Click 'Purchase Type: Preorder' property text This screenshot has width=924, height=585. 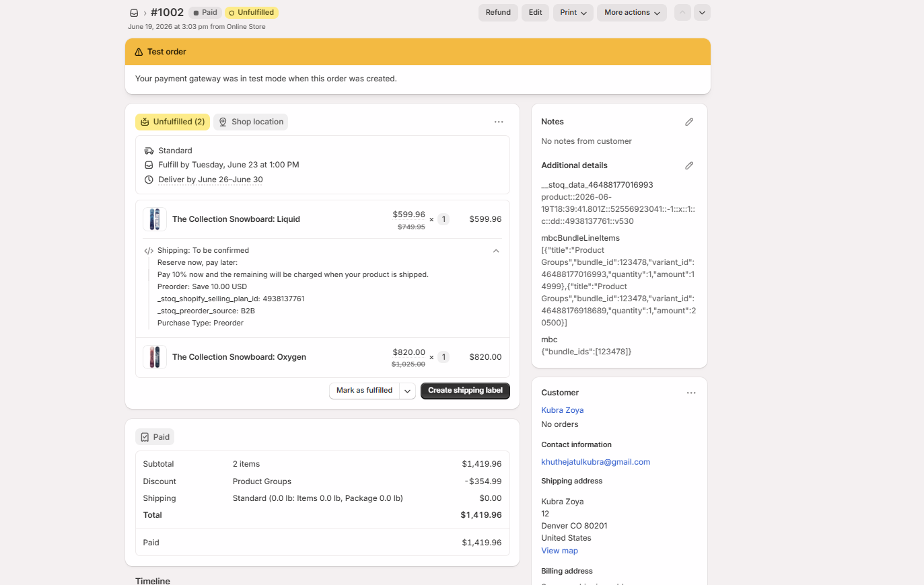tap(201, 323)
